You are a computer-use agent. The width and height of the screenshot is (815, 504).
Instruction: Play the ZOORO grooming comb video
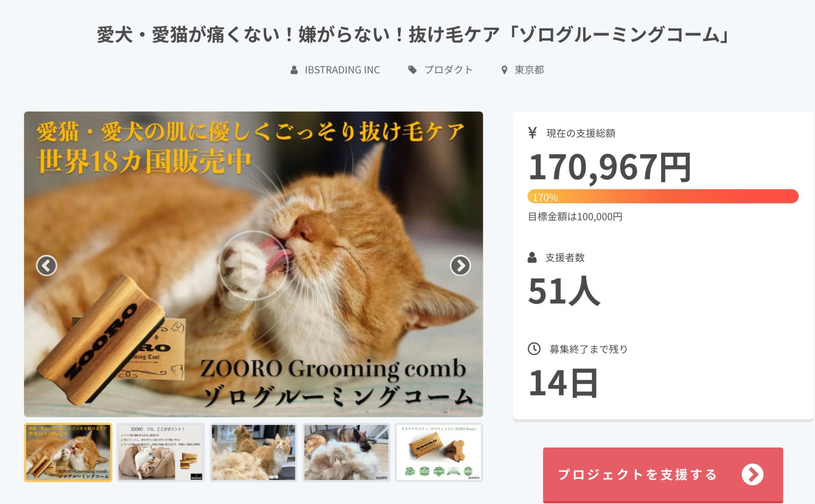pyautogui.click(x=253, y=265)
